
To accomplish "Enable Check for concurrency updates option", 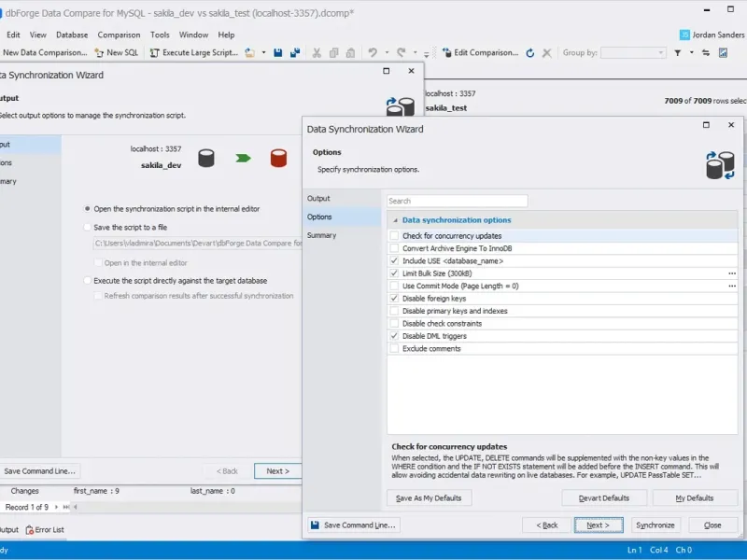I will (x=394, y=236).
